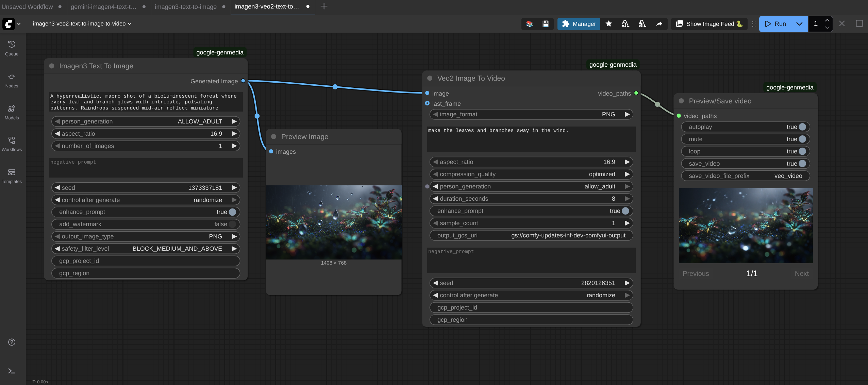The width and height of the screenshot is (868, 385).
Task: Increase sample_count with right arrow
Action: point(627,223)
